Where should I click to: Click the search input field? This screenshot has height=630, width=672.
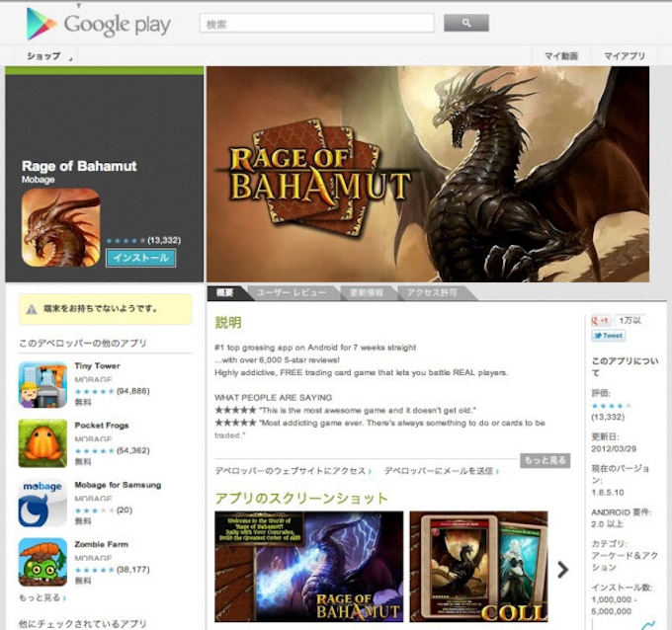316,23
